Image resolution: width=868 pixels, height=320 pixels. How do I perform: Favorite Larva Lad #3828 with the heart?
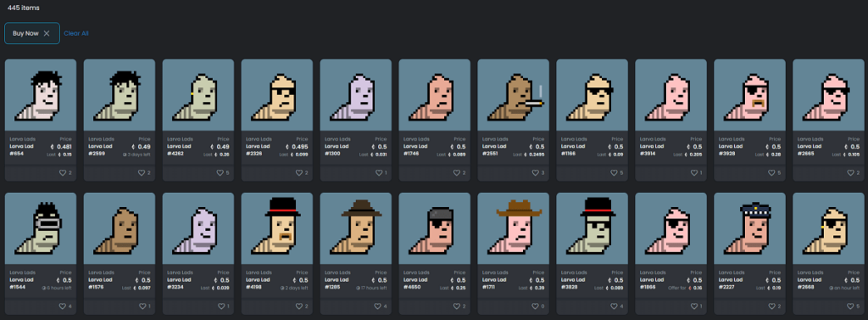tap(614, 306)
